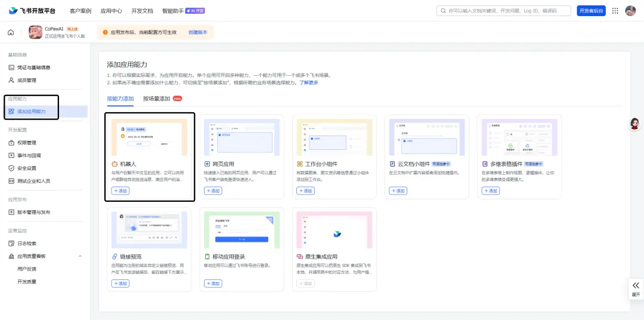The width and height of the screenshot is (644, 320).
Task: Click the AI 开发 badge
Action: [x=195, y=11]
